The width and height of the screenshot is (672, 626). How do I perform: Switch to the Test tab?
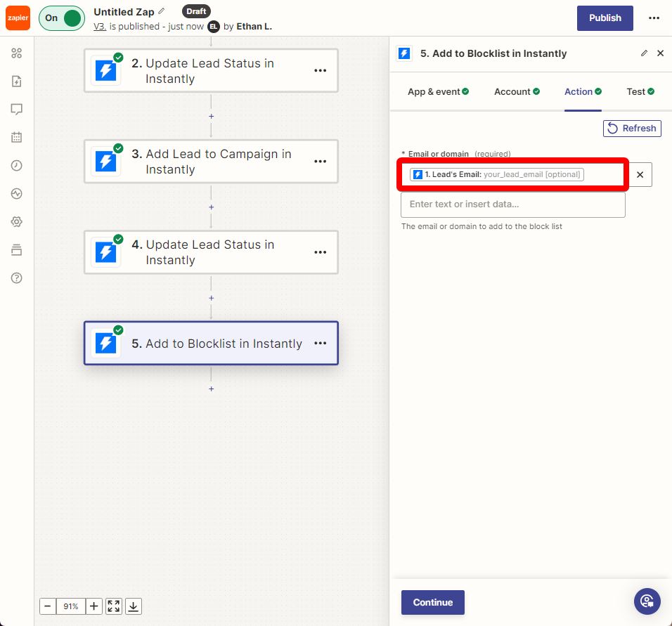click(640, 92)
